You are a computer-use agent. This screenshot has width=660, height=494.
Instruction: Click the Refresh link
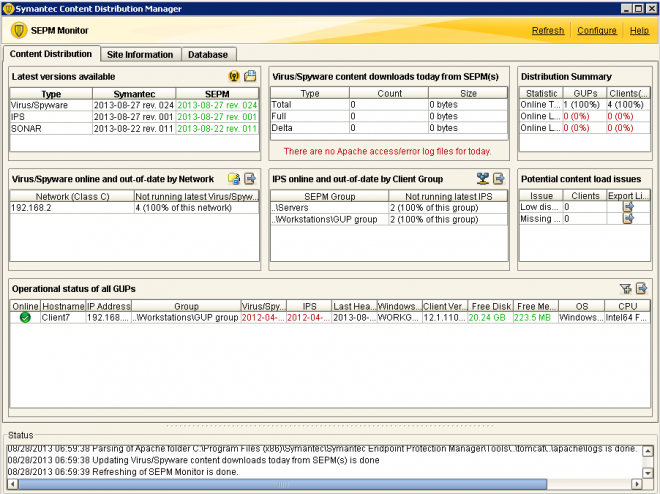coord(548,31)
